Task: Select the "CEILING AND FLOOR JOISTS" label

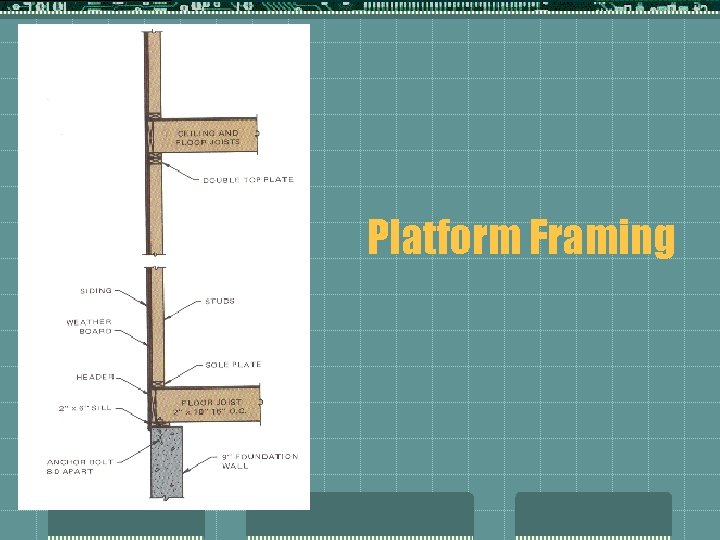Action: tap(208, 138)
